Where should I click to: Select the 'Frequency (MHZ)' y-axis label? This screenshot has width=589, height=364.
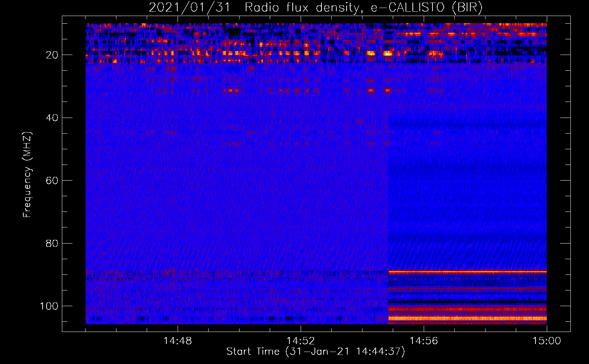pyautogui.click(x=27, y=174)
